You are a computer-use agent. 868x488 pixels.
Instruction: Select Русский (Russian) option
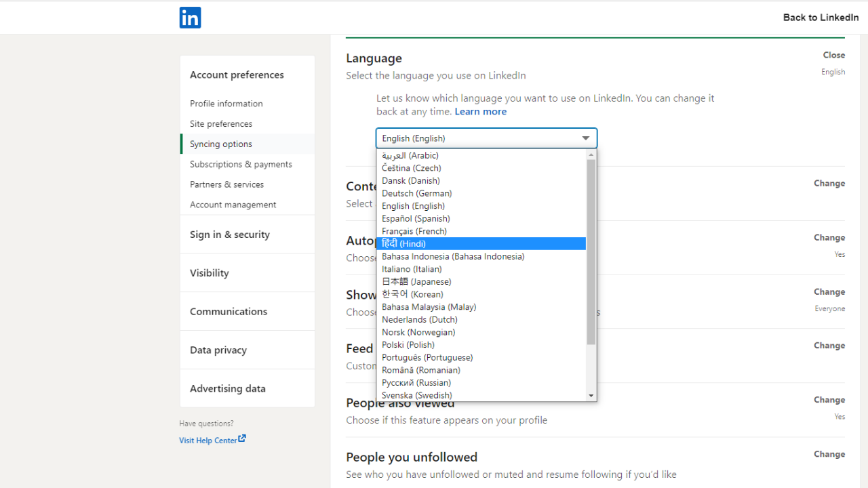point(481,382)
